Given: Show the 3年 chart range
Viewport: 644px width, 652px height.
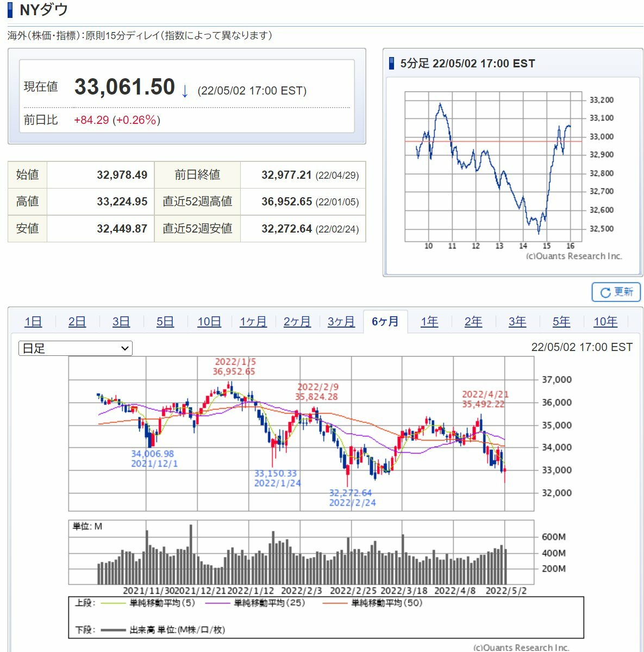Looking at the screenshot, I should 517,322.
